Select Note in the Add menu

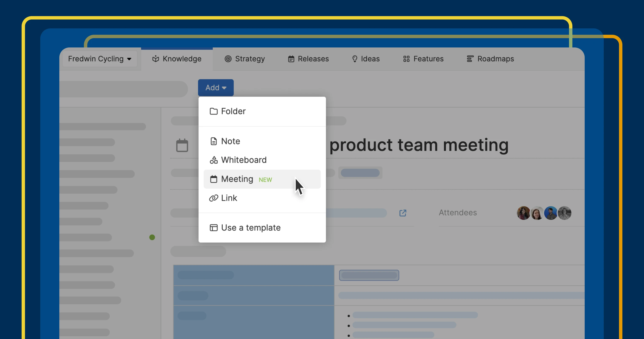(x=230, y=141)
